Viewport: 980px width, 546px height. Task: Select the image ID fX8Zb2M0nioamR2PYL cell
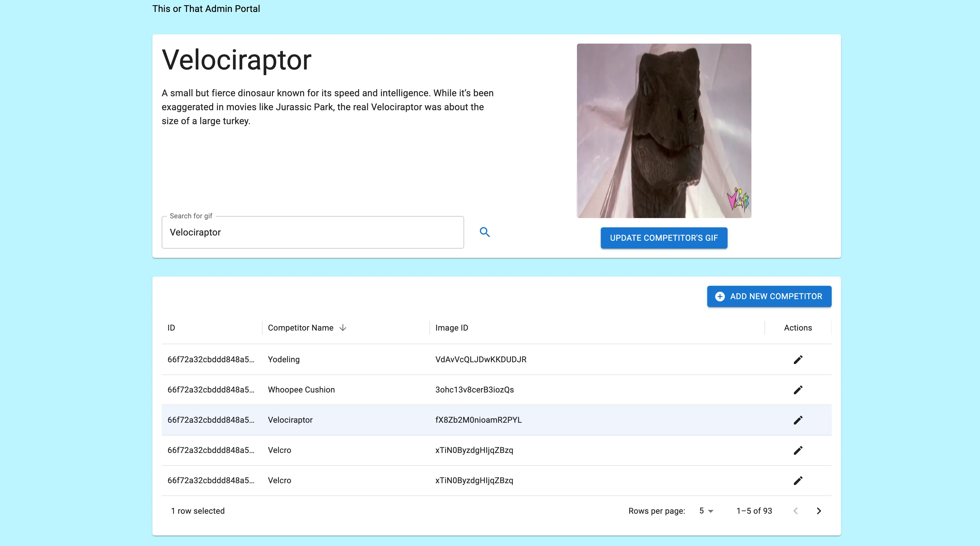(478, 420)
